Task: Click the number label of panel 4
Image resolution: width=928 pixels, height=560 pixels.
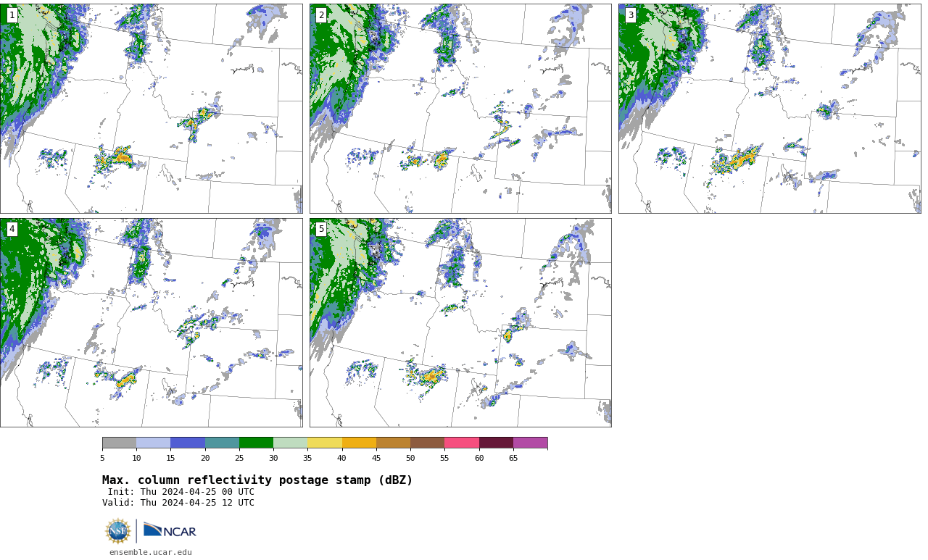Action: coord(12,229)
